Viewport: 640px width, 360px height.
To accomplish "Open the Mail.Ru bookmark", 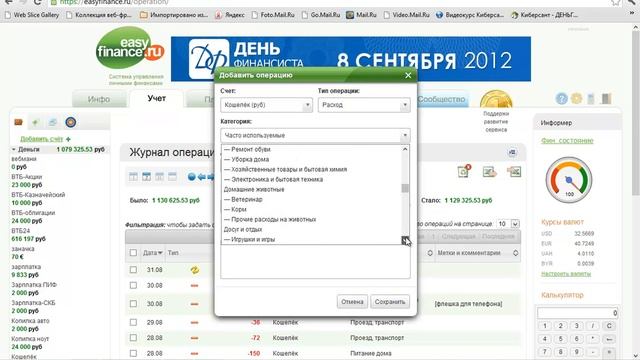I will 362,15.
